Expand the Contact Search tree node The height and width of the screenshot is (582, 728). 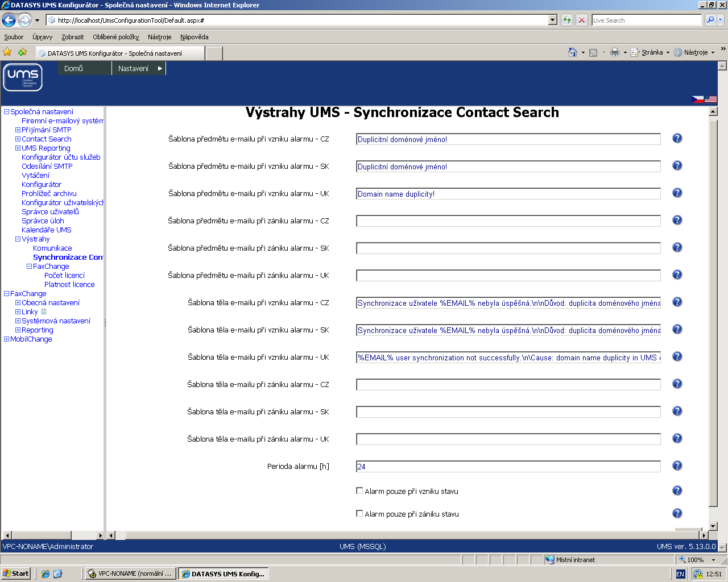[18, 139]
